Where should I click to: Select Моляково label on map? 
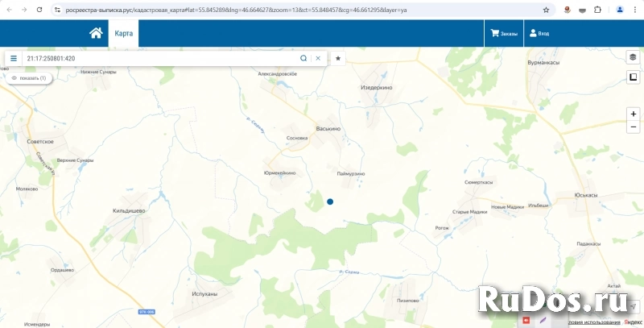[x=27, y=189]
